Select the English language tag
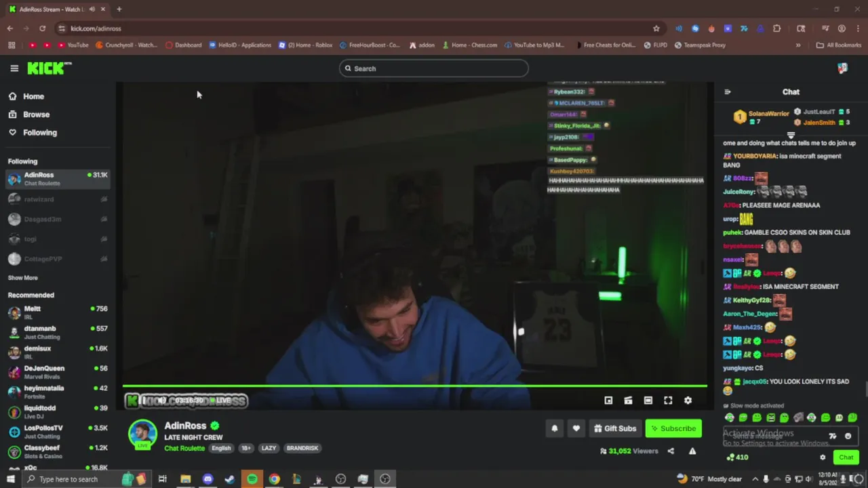The image size is (868, 488). coord(221,448)
